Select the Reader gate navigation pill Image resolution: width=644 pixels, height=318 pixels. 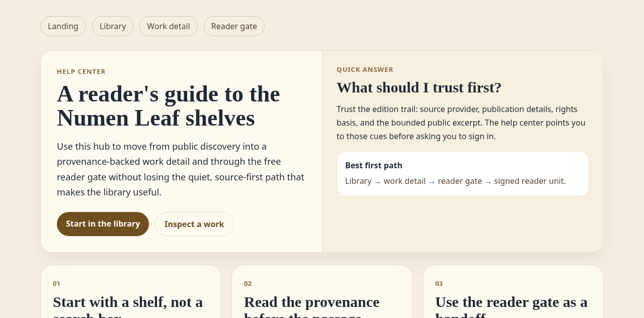coord(234,26)
